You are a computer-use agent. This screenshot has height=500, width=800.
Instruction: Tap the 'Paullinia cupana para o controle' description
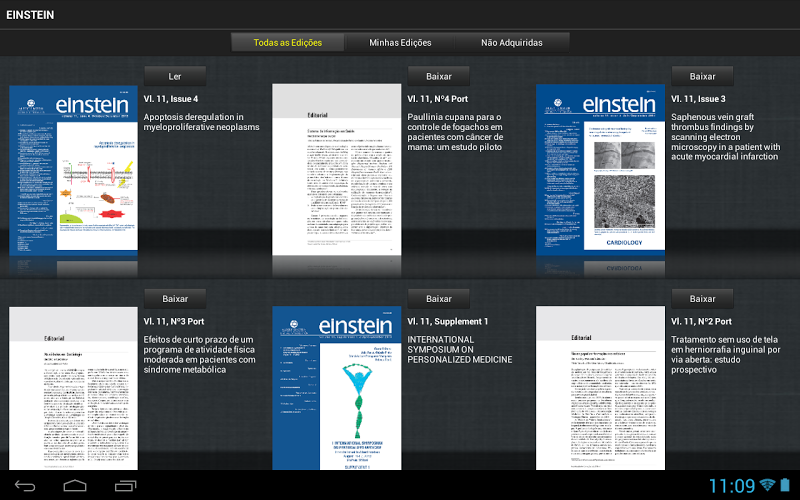pos(455,132)
